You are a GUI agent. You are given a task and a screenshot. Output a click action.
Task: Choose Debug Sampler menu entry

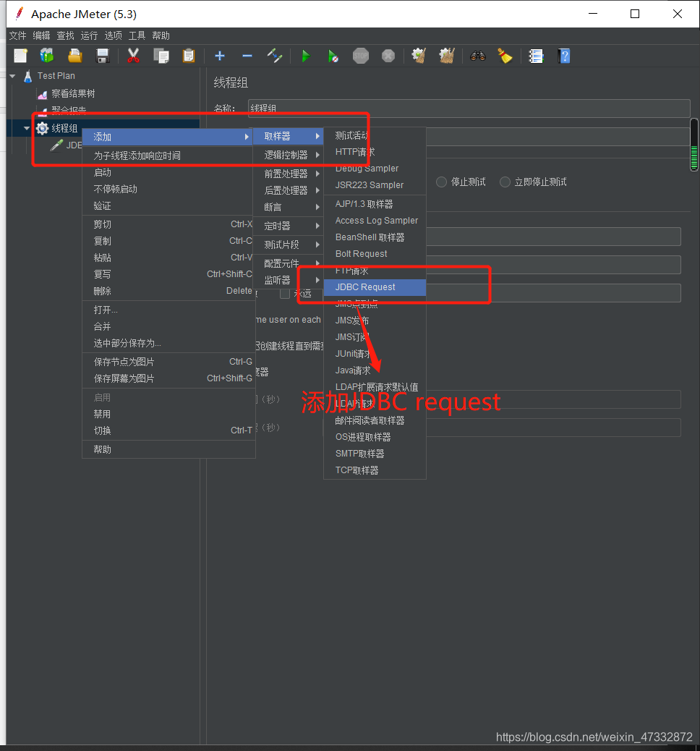(375, 169)
